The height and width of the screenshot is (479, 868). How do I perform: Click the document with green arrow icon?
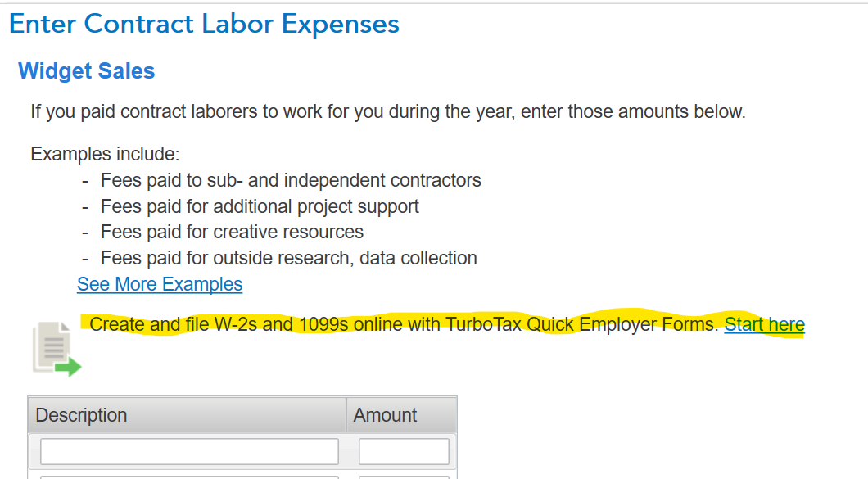(x=57, y=350)
